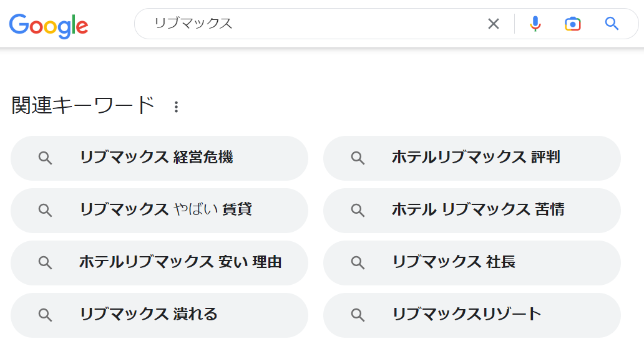
Task: Open options menu beside 関連キーワード
Action: (x=176, y=107)
